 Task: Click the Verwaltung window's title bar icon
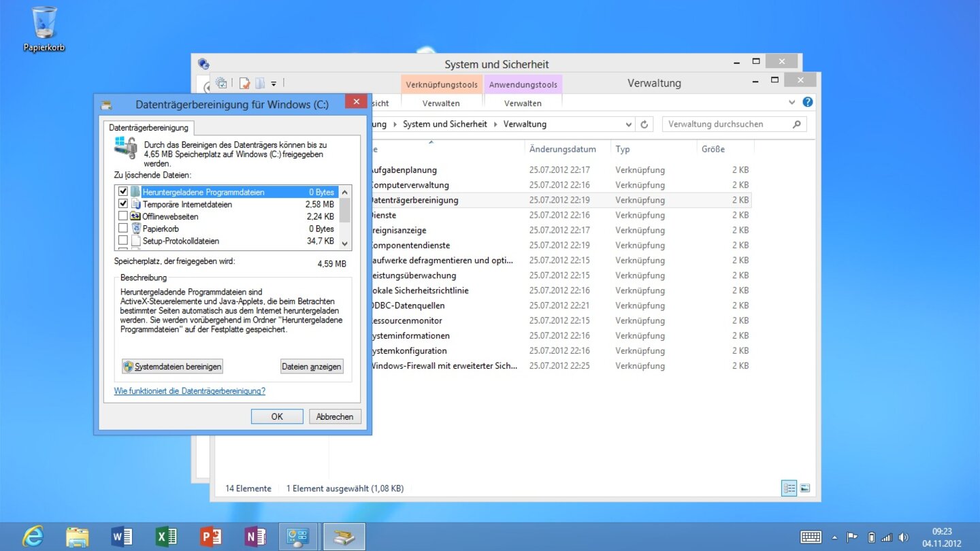(x=221, y=83)
